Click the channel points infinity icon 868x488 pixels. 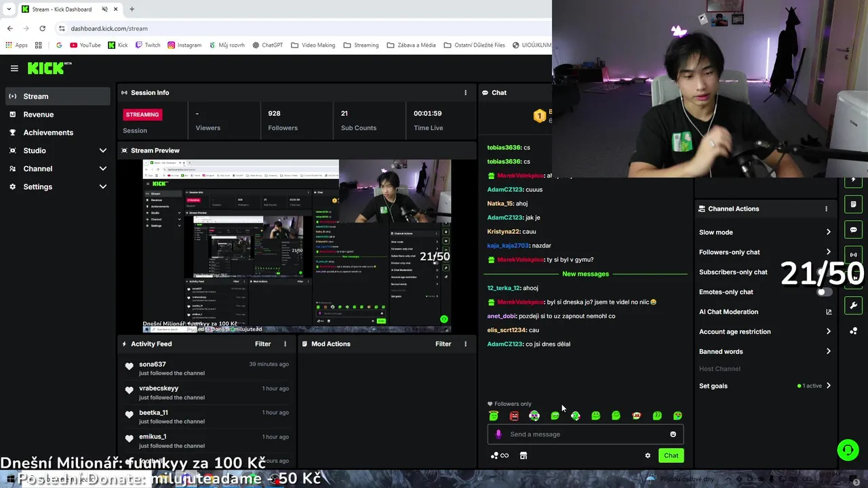pyautogui.click(x=500, y=455)
